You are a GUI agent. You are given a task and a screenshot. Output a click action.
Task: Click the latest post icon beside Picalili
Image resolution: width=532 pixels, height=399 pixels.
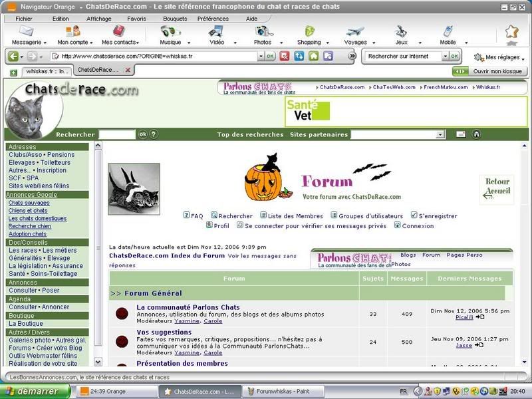479,317
